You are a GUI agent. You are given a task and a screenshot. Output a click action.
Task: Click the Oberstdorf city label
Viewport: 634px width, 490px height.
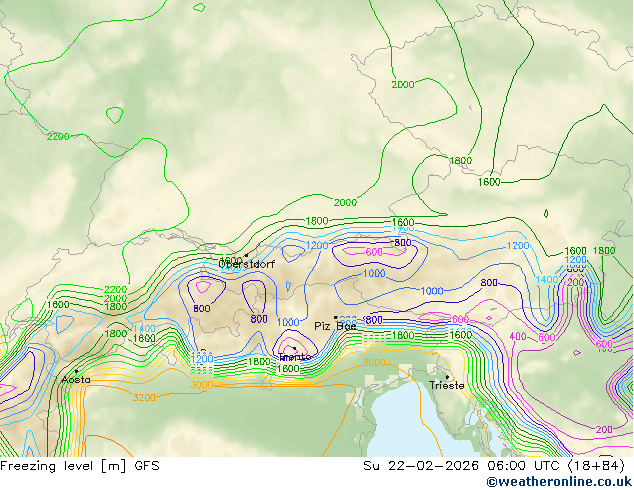(246, 264)
